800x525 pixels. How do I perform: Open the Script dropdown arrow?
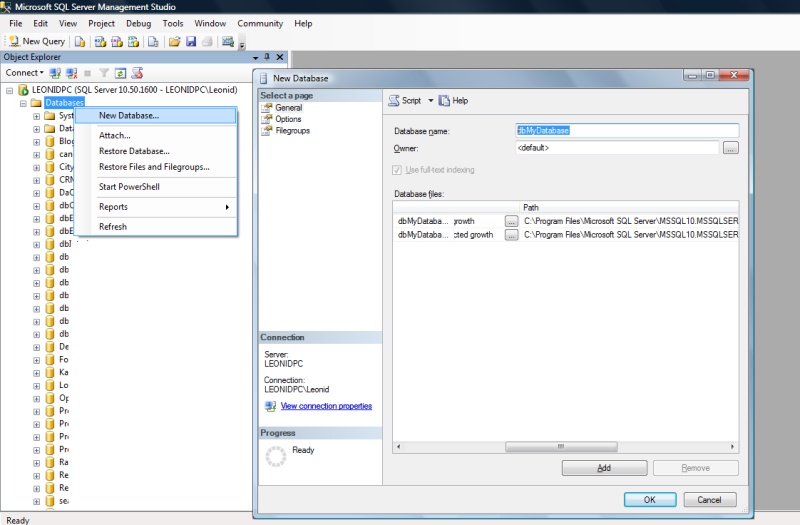point(431,101)
